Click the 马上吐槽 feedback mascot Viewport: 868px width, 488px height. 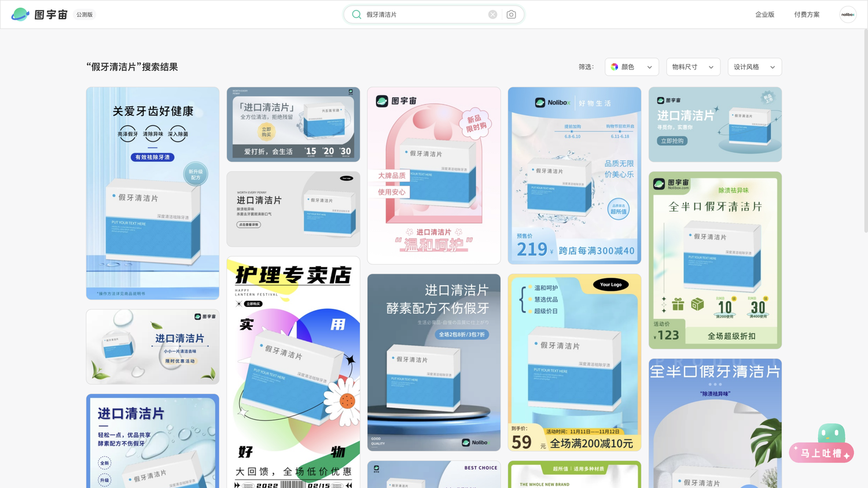click(x=822, y=443)
